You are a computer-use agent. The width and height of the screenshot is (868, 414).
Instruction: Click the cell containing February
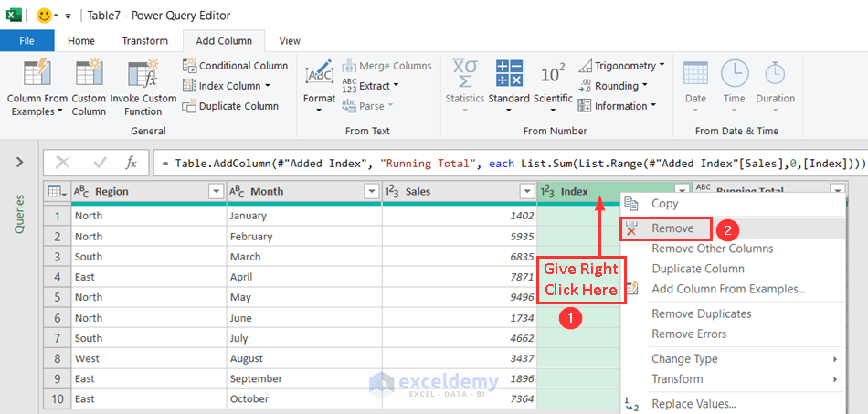click(304, 237)
